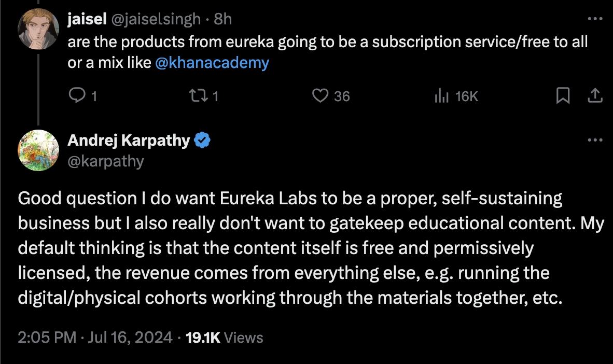
Task: Open more options on jaisel's tweet
Action: click(595, 19)
